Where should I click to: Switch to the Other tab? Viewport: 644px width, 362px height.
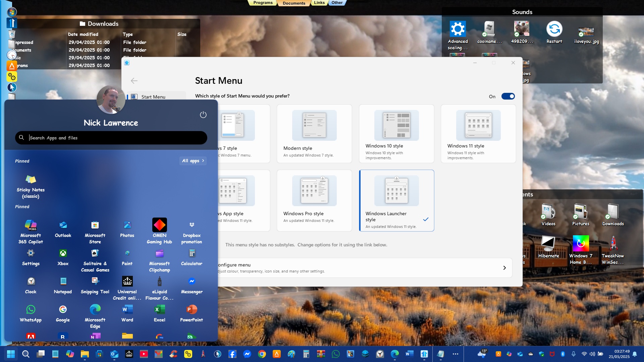[337, 3]
